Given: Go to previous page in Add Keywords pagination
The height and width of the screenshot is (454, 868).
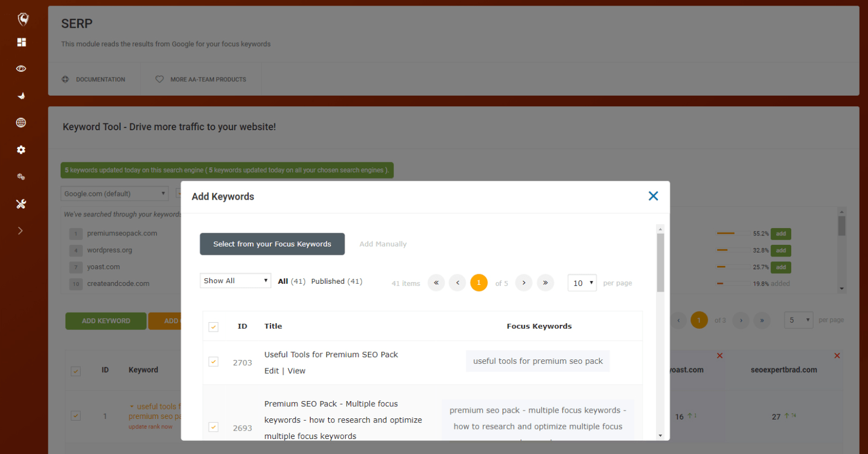Looking at the screenshot, I should (457, 283).
